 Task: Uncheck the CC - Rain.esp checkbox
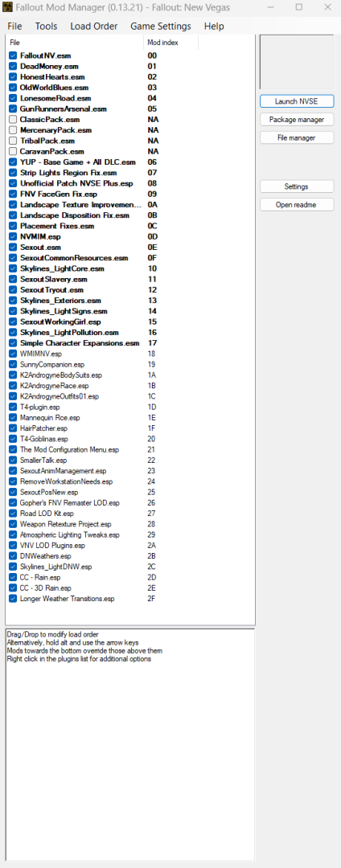pos(13,577)
